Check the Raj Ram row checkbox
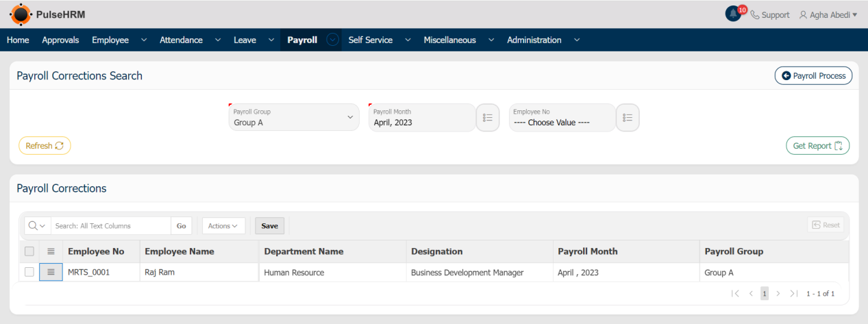This screenshot has height=324, width=868. pyautogui.click(x=29, y=273)
